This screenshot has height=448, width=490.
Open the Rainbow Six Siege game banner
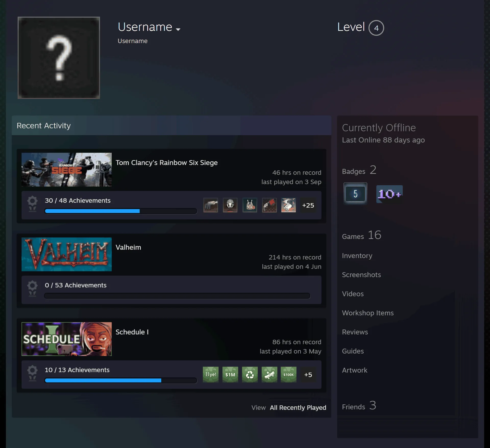[67, 170]
